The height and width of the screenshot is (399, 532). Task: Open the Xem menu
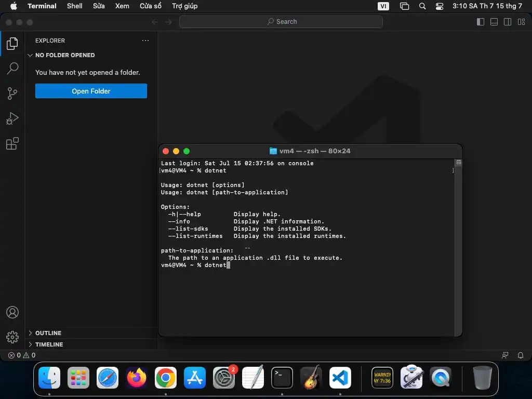tap(122, 6)
